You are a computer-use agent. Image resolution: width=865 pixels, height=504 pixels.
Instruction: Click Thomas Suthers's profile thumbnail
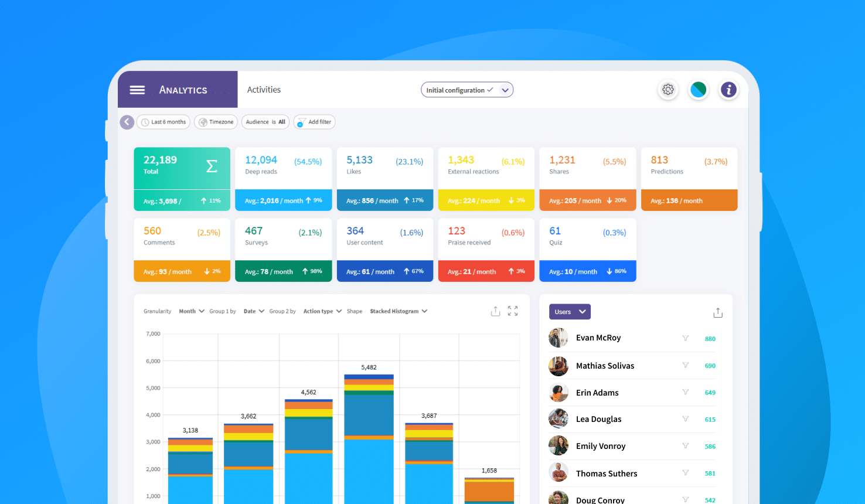[558, 473]
